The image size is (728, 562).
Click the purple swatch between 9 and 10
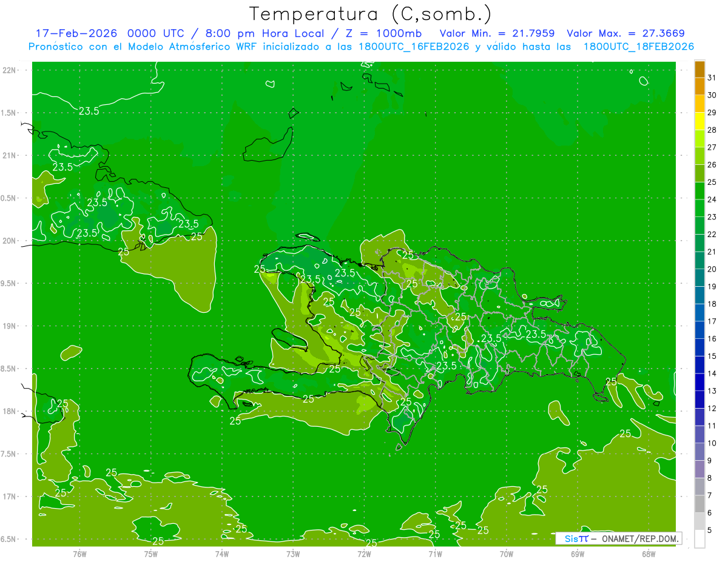point(699,452)
